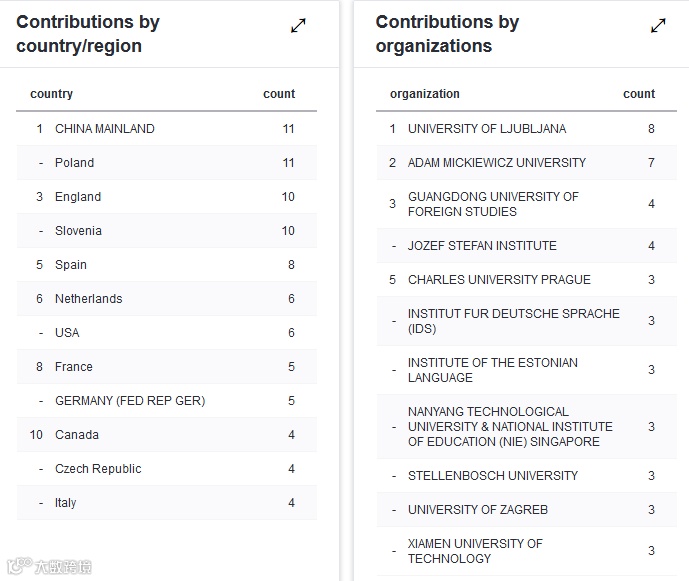Click ADAM MICKIEWICZ UNIVERSITY entry
689x581 pixels.
click(497, 163)
